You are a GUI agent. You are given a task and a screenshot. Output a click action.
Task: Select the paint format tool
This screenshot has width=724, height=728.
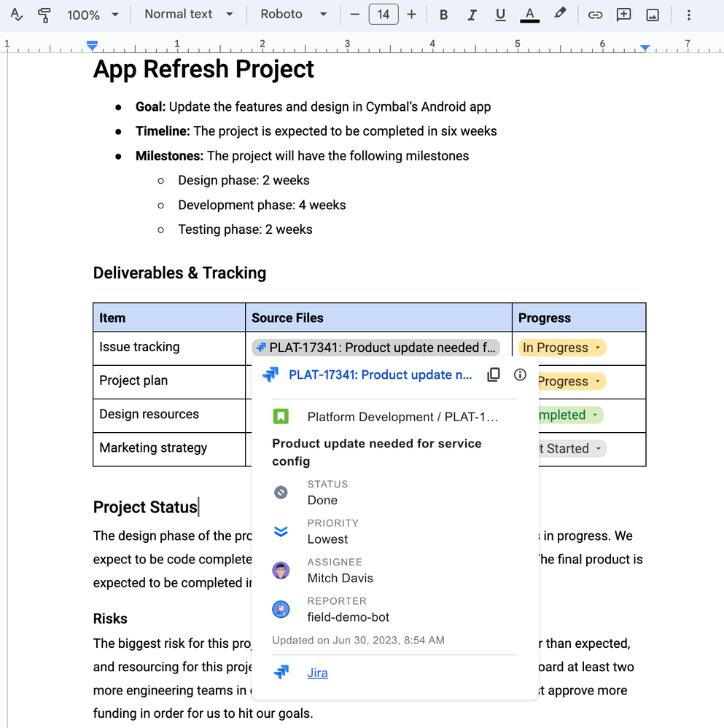pyautogui.click(x=44, y=15)
